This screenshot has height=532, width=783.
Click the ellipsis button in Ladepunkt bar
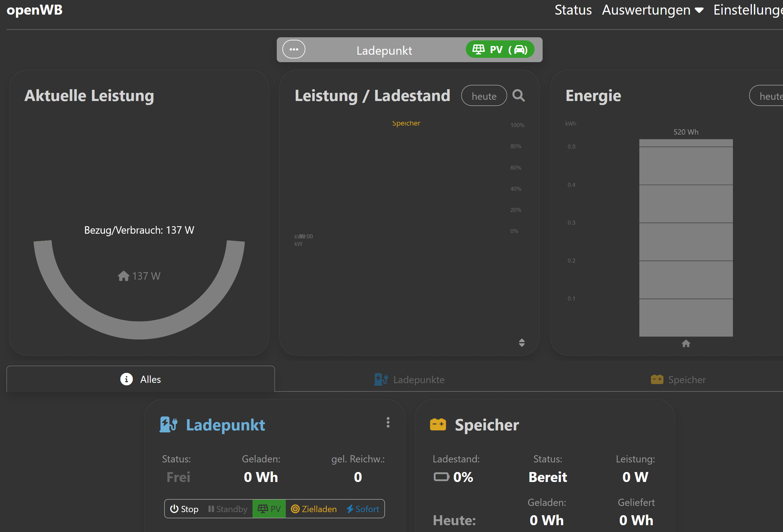pyautogui.click(x=294, y=49)
